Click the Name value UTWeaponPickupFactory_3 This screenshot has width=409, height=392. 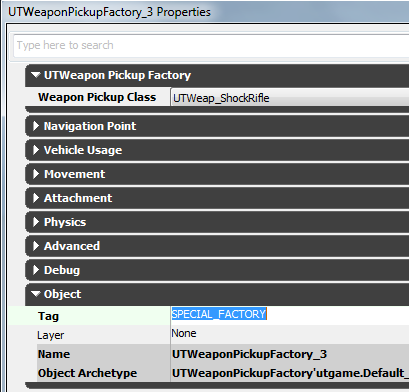click(x=249, y=354)
